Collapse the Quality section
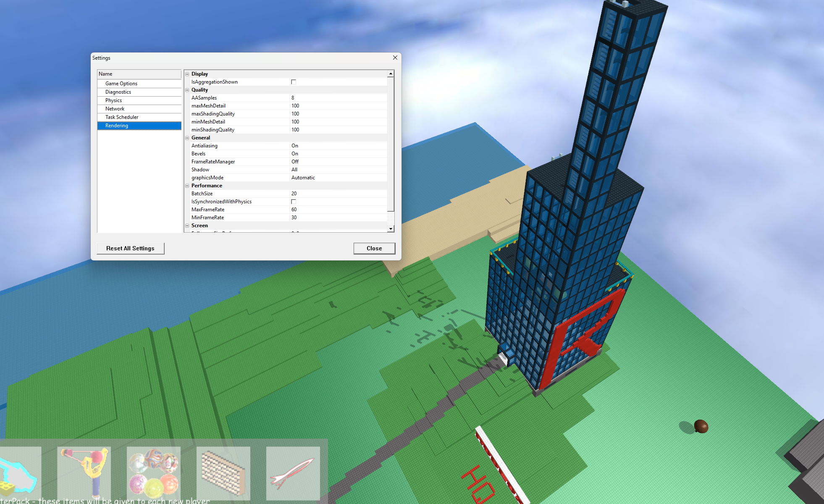 187,90
